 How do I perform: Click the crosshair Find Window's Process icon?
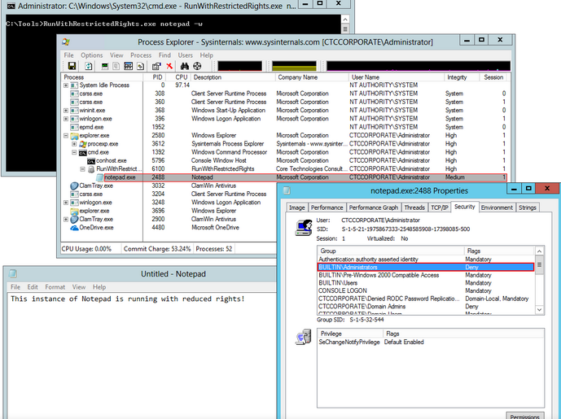pos(197,66)
